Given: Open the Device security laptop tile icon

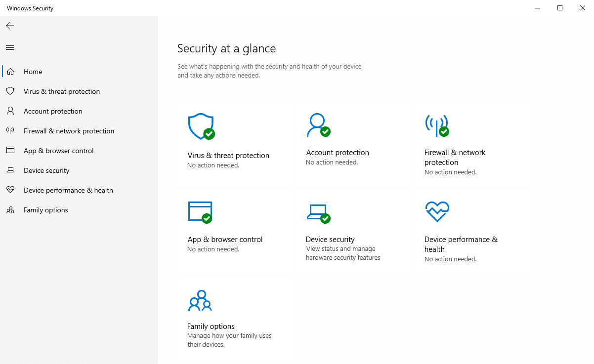Looking at the screenshot, I should tap(317, 212).
